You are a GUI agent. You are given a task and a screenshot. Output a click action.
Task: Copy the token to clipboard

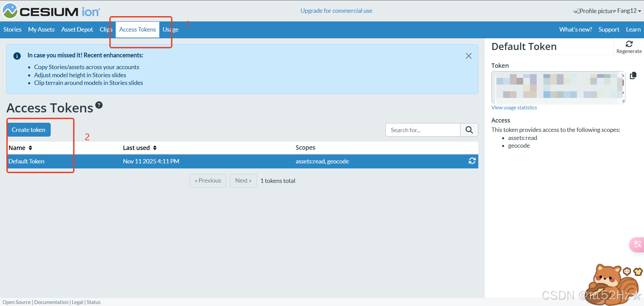[x=633, y=75]
